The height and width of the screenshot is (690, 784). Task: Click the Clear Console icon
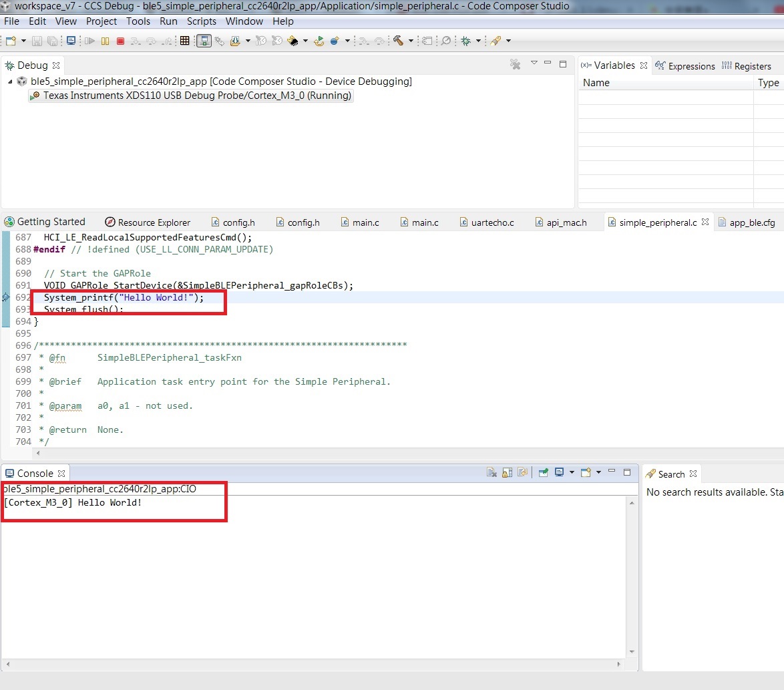tap(492, 472)
